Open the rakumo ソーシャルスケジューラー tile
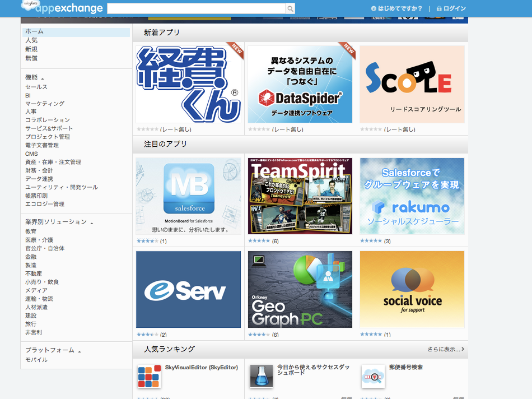532x399 pixels. tap(412, 196)
